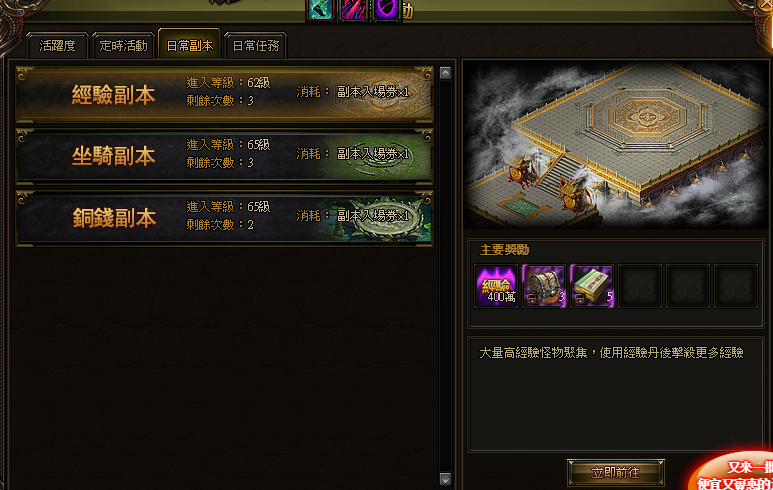The width and height of the screenshot is (773, 490).
Task: Click the dungeon preview image
Action: tap(616, 144)
